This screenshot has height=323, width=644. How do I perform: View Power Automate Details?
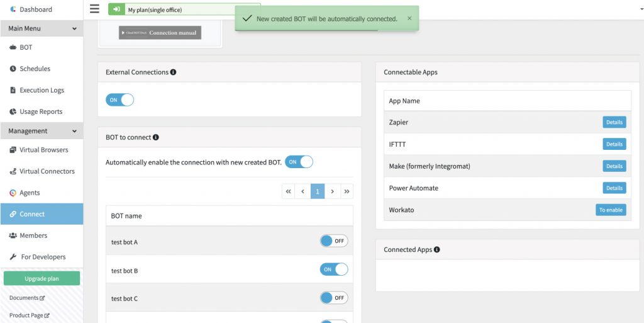(x=614, y=188)
